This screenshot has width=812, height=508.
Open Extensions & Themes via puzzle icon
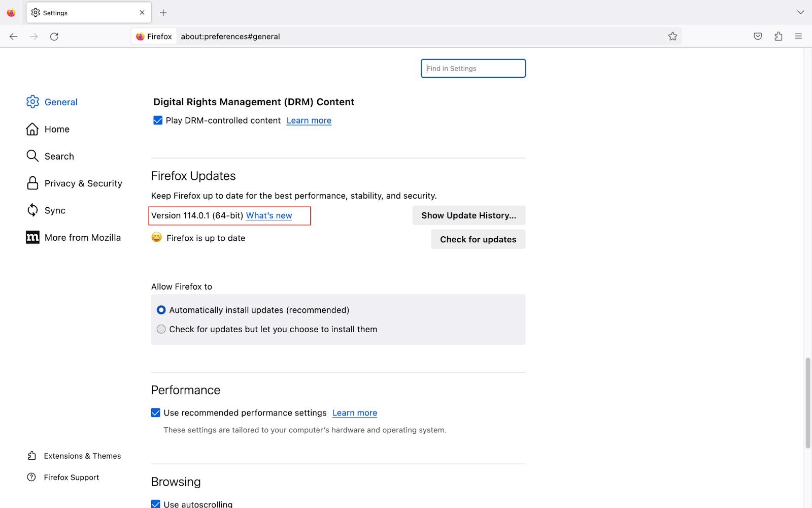(x=32, y=456)
